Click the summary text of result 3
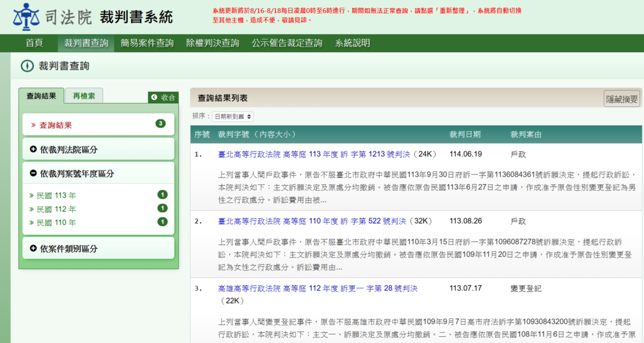The width and height of the screenshot is (644, 343). click(427, 328)
